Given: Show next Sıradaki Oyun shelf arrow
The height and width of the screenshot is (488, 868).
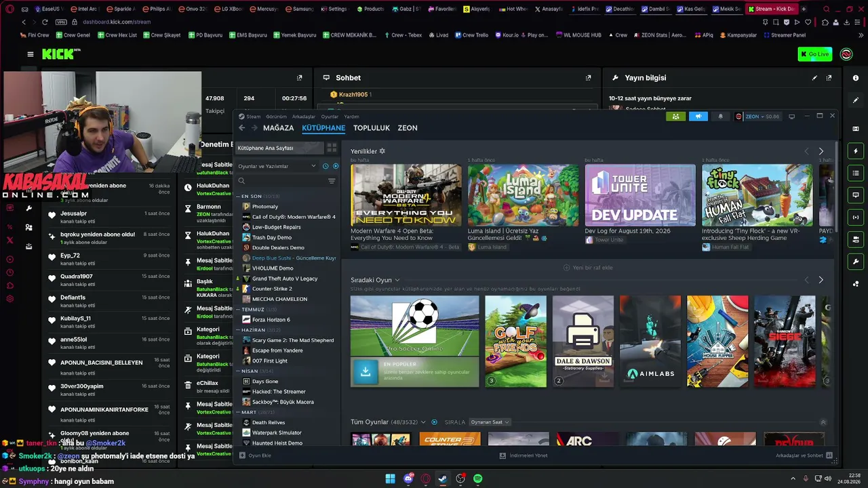Looking at the screenshot, I should [x=821, y=280].
